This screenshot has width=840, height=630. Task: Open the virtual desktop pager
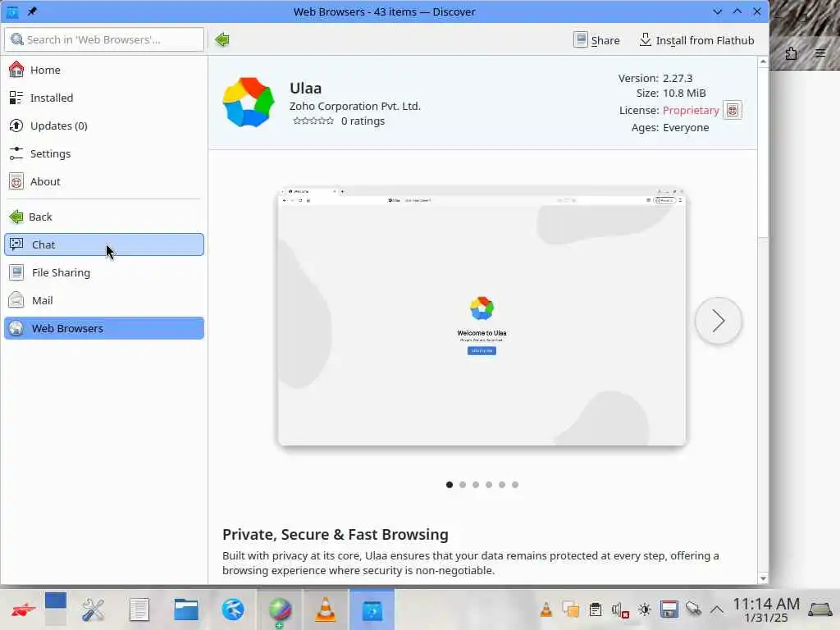[56, 609]
